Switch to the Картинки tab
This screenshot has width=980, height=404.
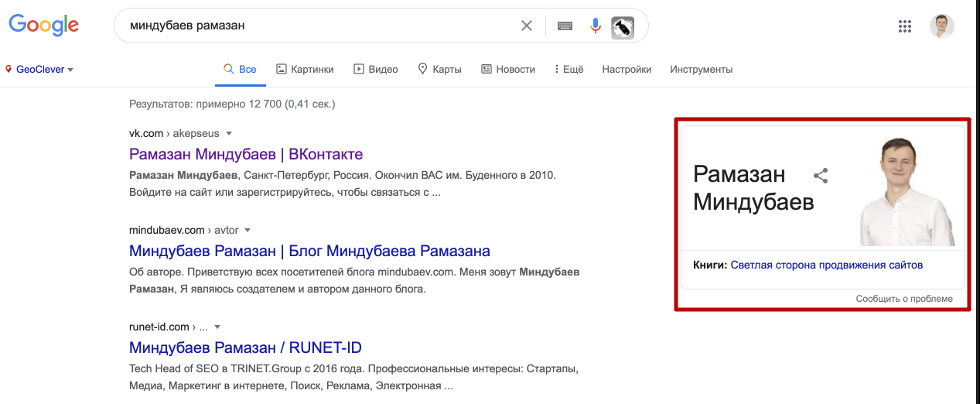[305, 69]
